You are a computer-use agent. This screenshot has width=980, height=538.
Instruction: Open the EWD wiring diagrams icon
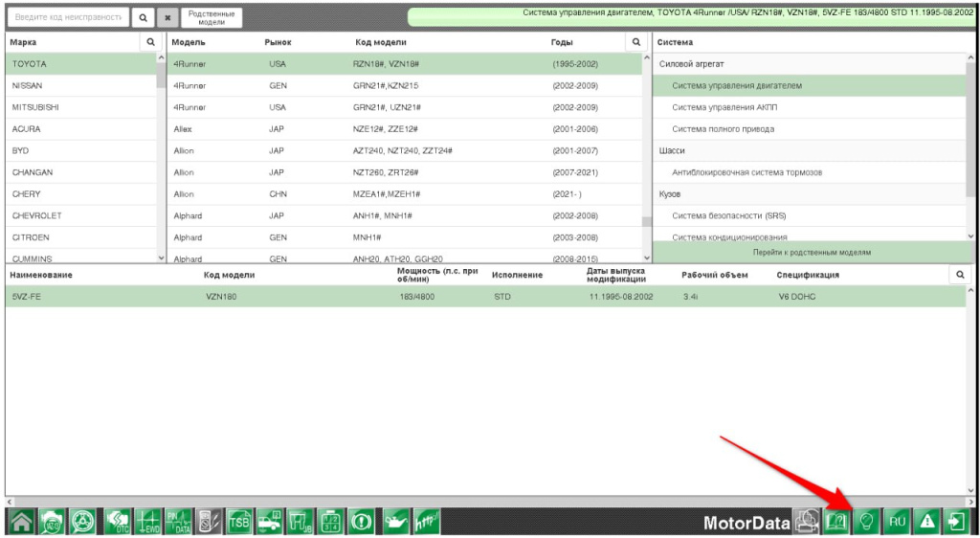[148, 523]
